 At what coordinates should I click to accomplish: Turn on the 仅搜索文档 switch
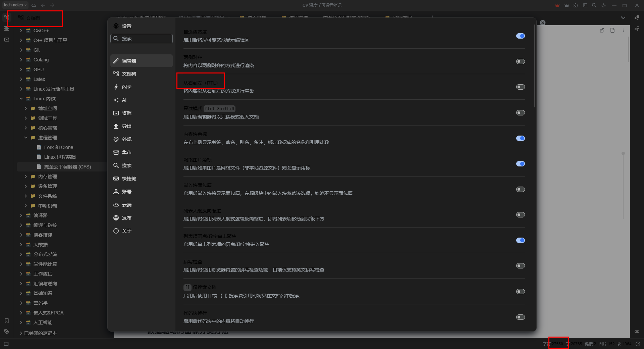coord(521,292)
